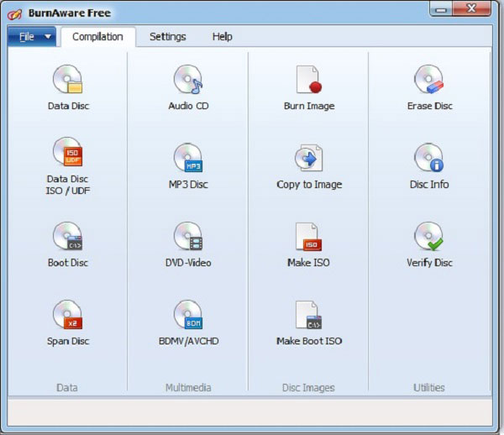Choose the Span Disc icon
The width and height of the screenshot is (504, 435).
click(68, 322)
